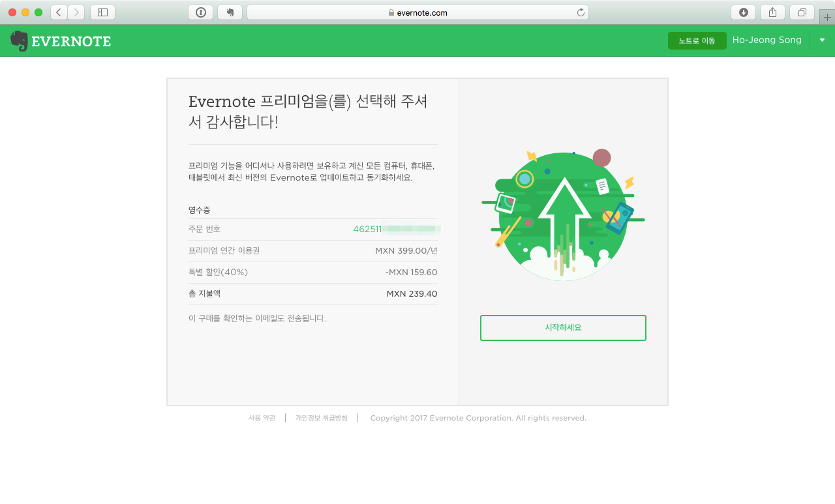Click the forward navigation arrow

click(76, 12)
